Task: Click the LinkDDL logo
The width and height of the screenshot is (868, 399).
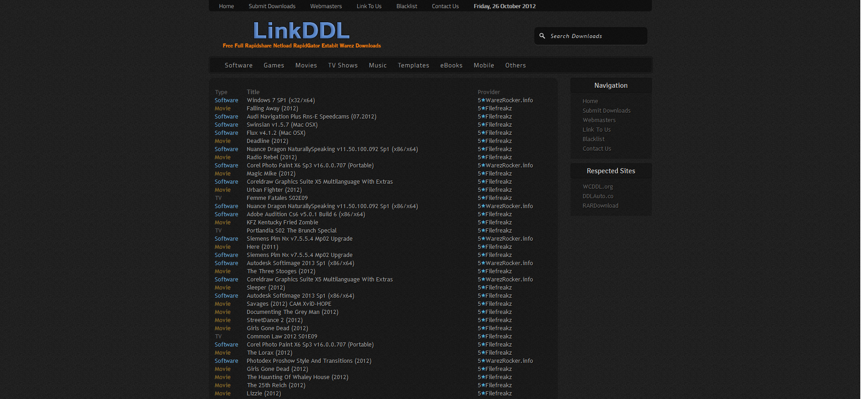Action: tap(301, 31)
